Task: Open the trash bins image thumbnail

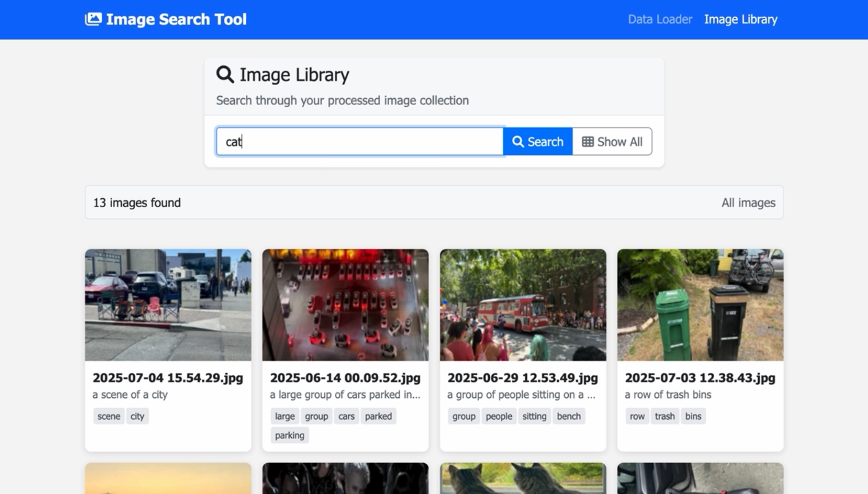Action: [x=700, y=305]
